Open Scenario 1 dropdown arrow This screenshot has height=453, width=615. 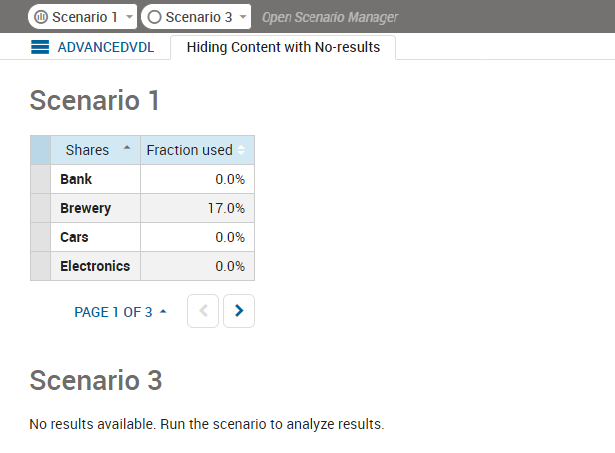pyautogui.click(x=129, y=17)
